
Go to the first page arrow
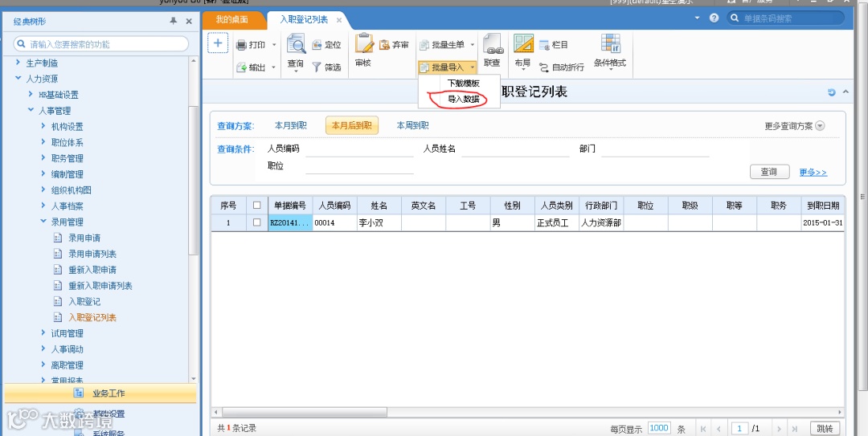click(x=703, y=429)
